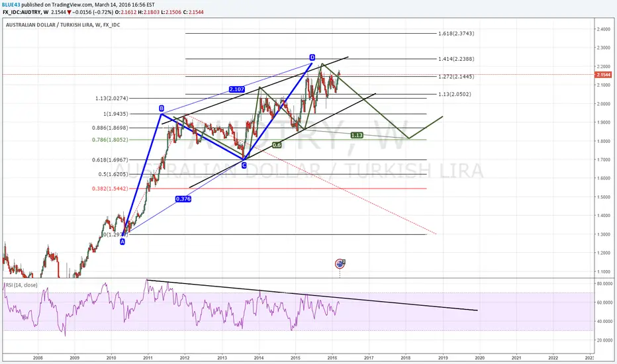This screenshot has height=364, width=617.
Task: Select the 1.414(2.2388) Fibonacci label
Action: [456, 59]
